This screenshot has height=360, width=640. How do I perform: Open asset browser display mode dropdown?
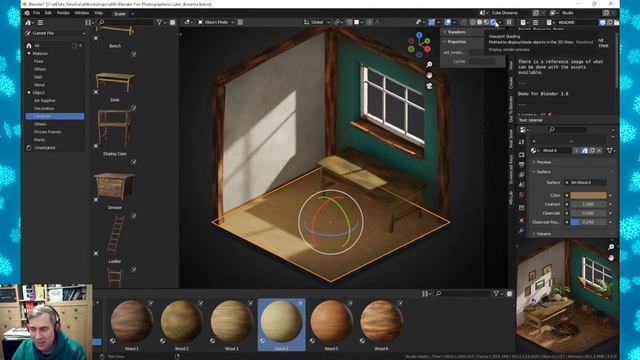[88, 22]
